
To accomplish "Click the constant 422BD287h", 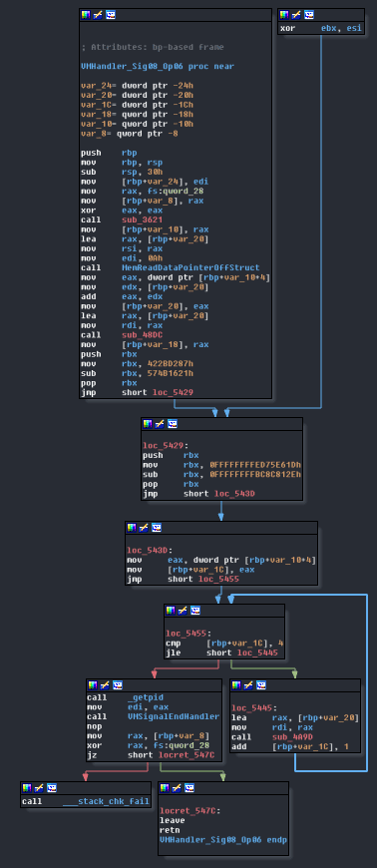I will click(170, 364).
